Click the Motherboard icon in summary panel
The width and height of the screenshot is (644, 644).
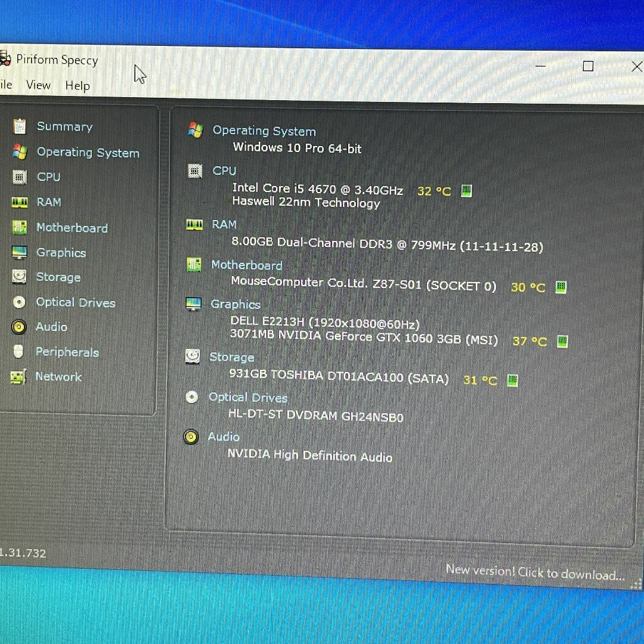coord(194,265)
